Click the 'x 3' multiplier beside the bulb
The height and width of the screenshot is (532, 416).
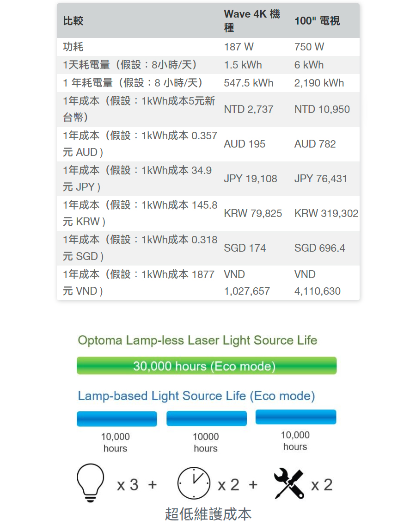tap(128, 485)
